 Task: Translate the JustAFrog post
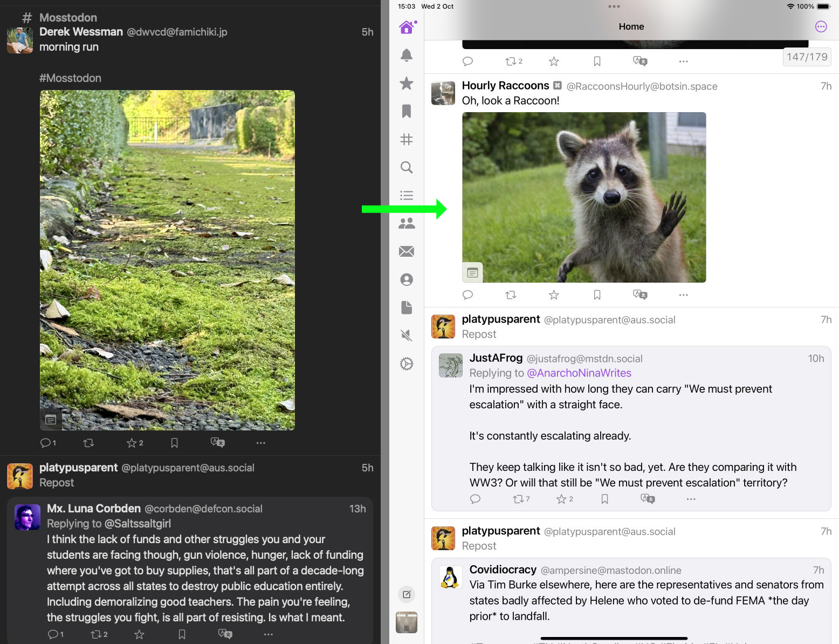pos(648,498)
